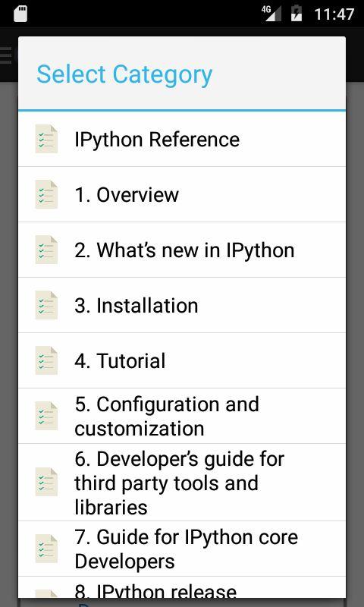Viewport: 364px width, 607px height.
Task: Select Developer's guide for third party tools
Action: pyautogui.click(x=182, y=483)
